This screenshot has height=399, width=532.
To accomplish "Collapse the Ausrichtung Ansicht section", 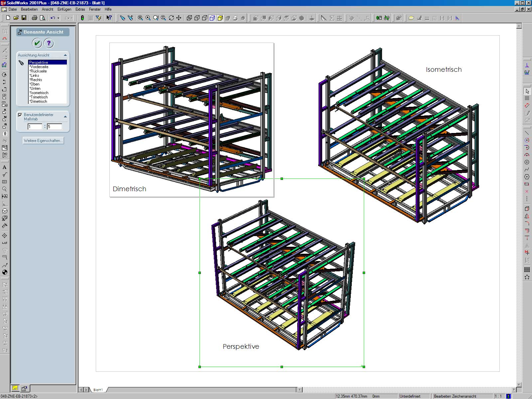I will (65, 55).
